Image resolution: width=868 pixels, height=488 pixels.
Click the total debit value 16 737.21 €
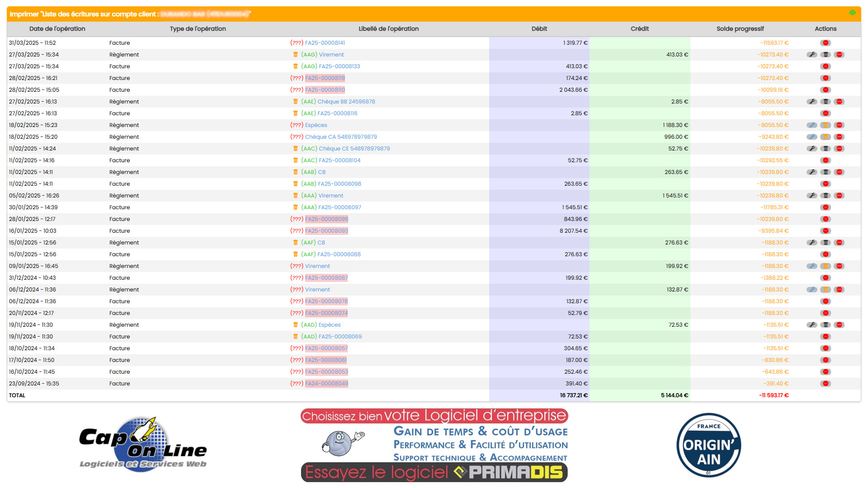[x=574, y=395]
